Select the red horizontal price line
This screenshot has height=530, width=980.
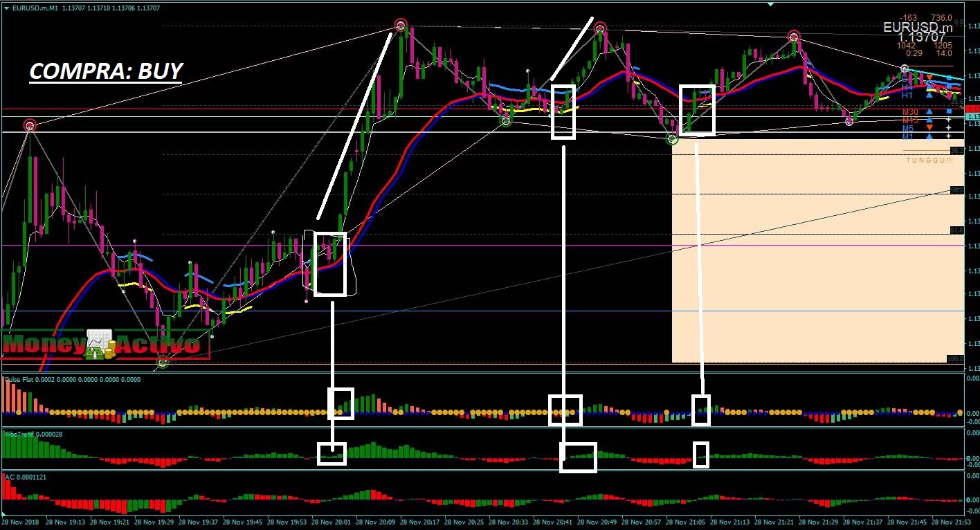pos(482,109)
